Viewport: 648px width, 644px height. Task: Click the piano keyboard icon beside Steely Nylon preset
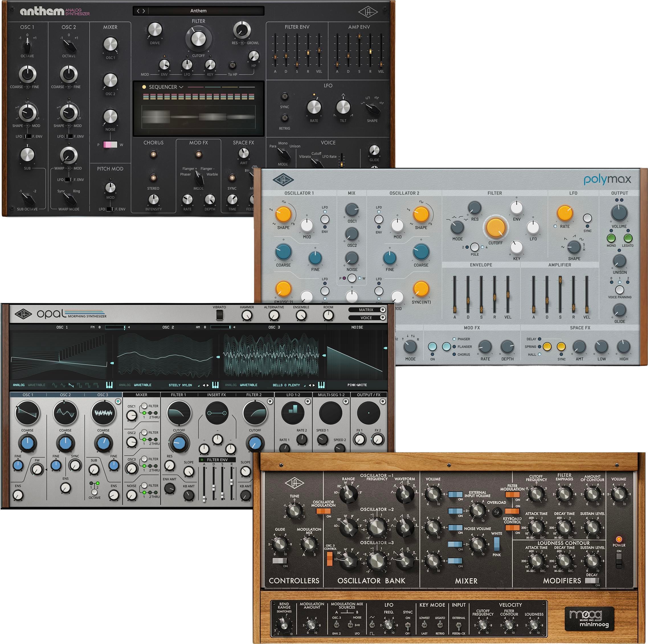pos(215,385)
